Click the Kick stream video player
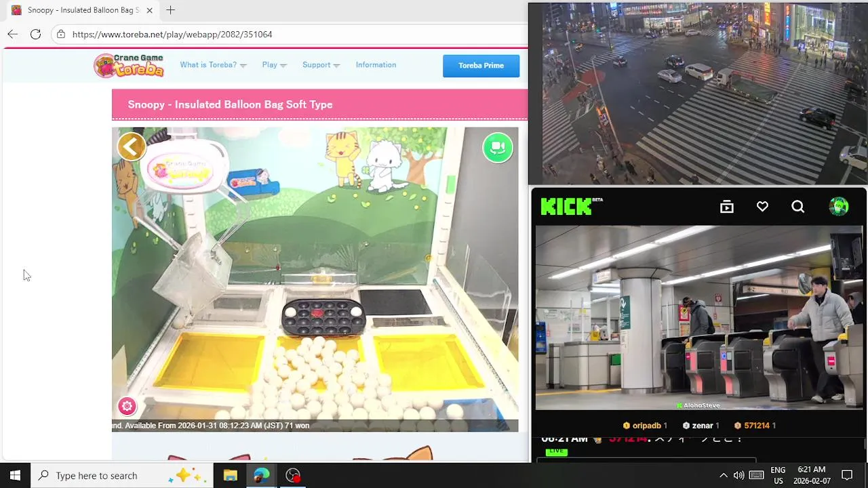Screen dimensions: 868x488 pyautogui.click(x=699, y=318)
